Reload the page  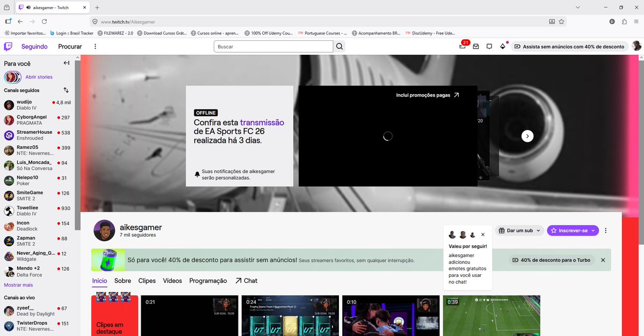pos(45,22)
